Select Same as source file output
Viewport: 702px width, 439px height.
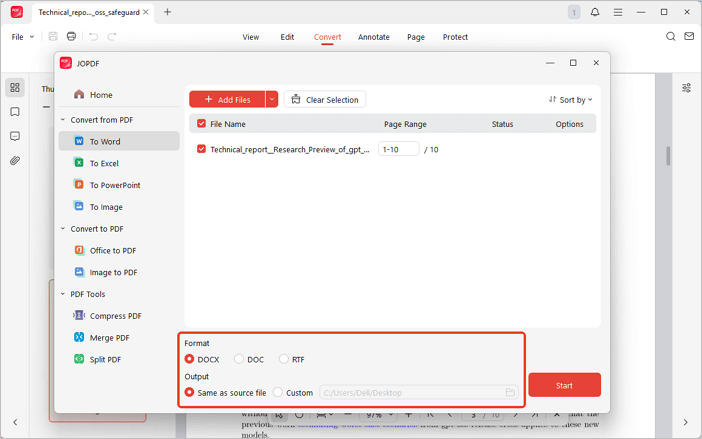point(189,392)
